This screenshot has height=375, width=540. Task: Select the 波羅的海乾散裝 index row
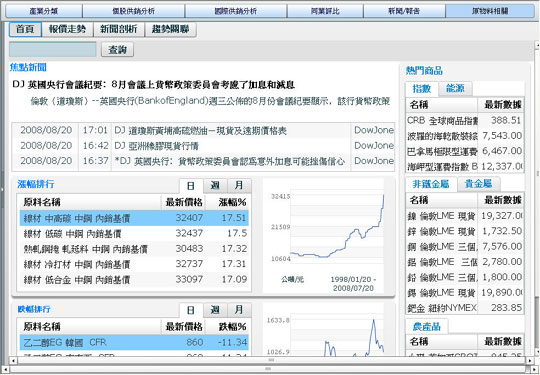[x=465, y=136]
